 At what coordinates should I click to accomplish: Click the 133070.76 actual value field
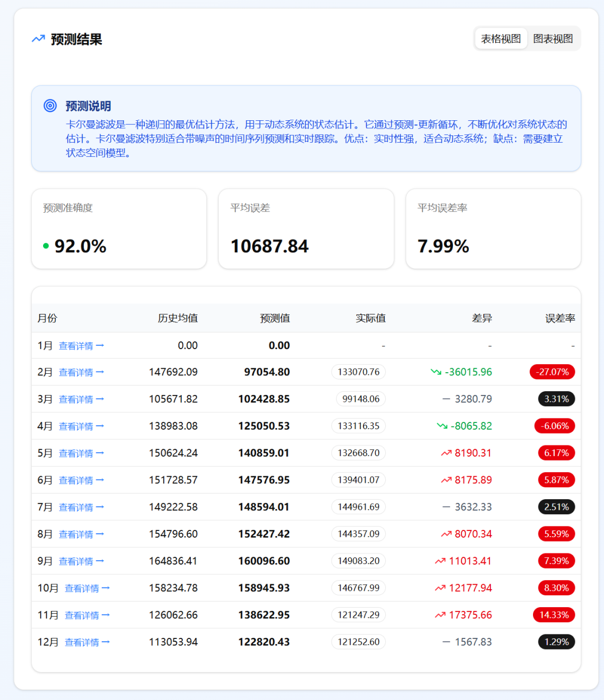pos(358,372)
